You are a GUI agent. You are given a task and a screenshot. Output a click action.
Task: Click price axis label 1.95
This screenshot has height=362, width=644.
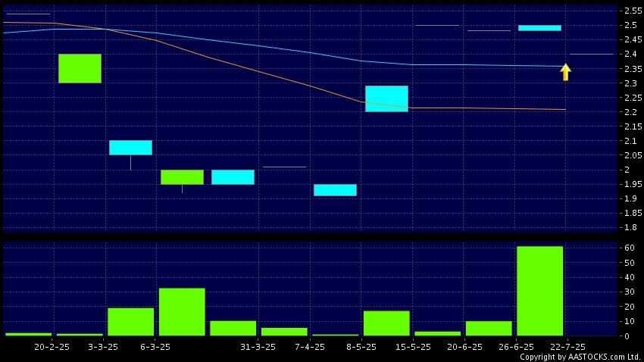(633, 184)
